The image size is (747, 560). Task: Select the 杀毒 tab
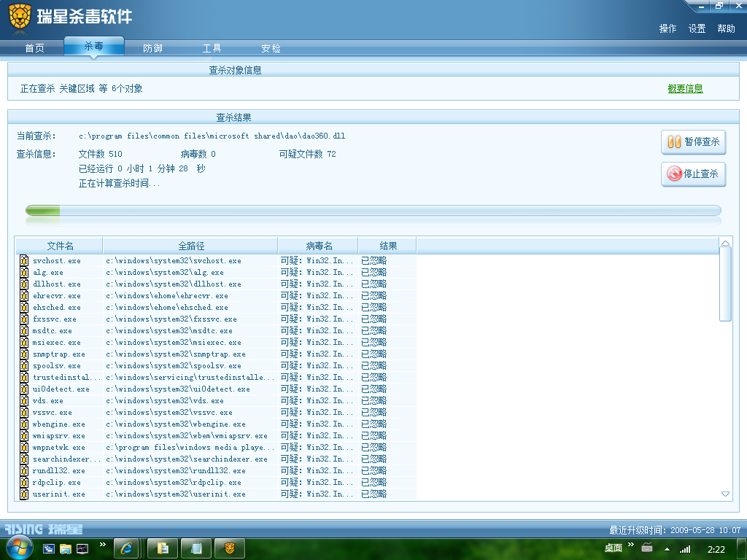pyautogui.click(x=94, y=46)
